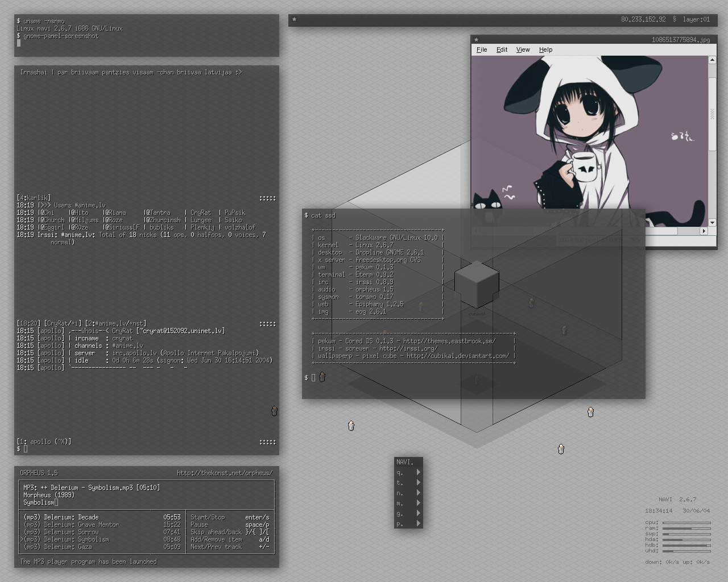Viewport: 728px width, 582px height.
Task: Click the cursor prompt in the 'cat ssd' terminal
Action: tap(313, 377)
